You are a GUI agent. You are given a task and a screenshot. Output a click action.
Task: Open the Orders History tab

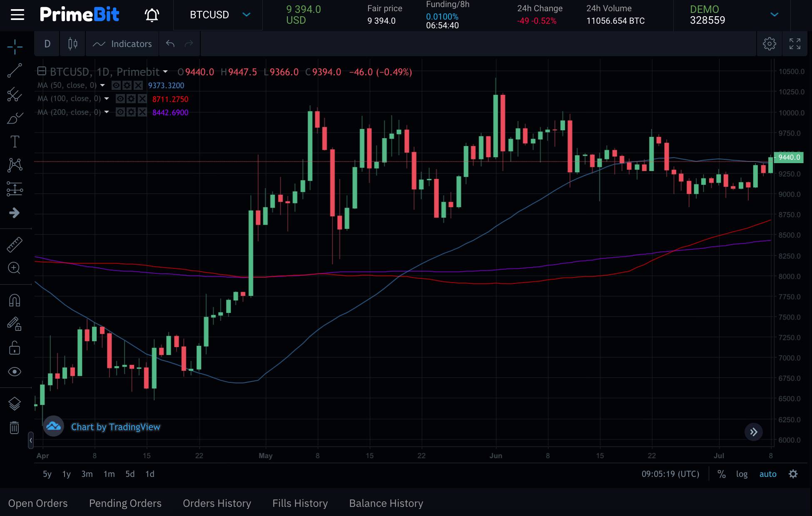pyautogui.click(x=217, y=503)
